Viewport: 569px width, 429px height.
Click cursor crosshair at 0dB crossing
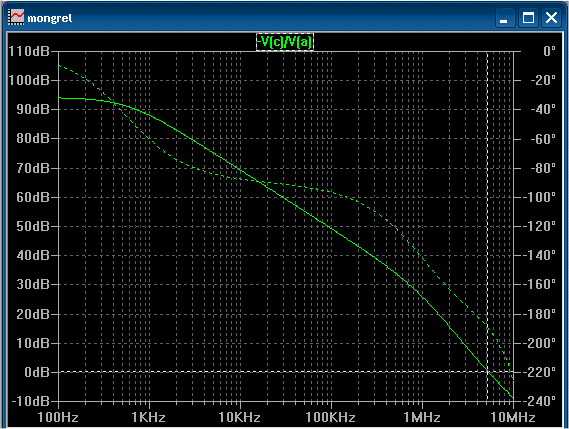(487, 372)
